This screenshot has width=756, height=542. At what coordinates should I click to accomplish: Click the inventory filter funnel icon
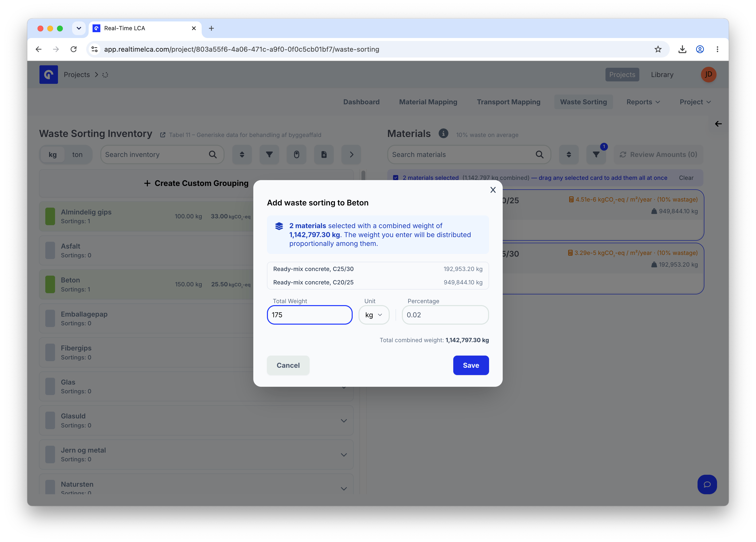point(269,155)
